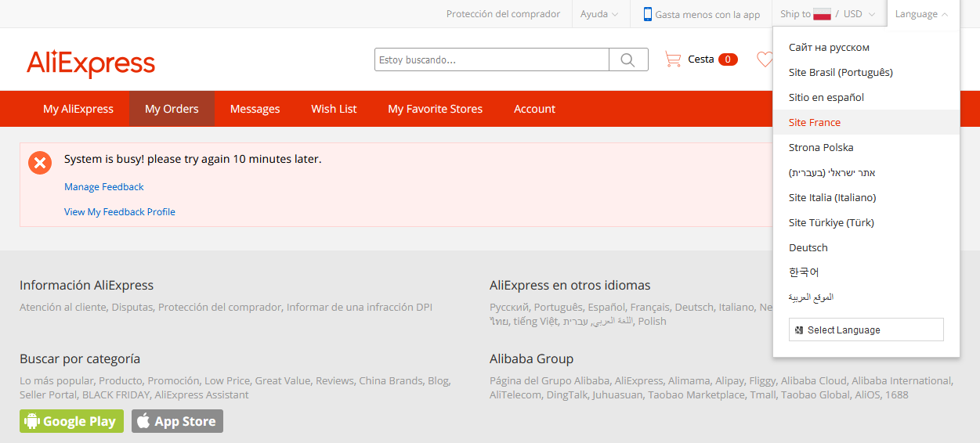Open the DingTalk footer link
Screen dimensions: 980x443
[567, 394]
